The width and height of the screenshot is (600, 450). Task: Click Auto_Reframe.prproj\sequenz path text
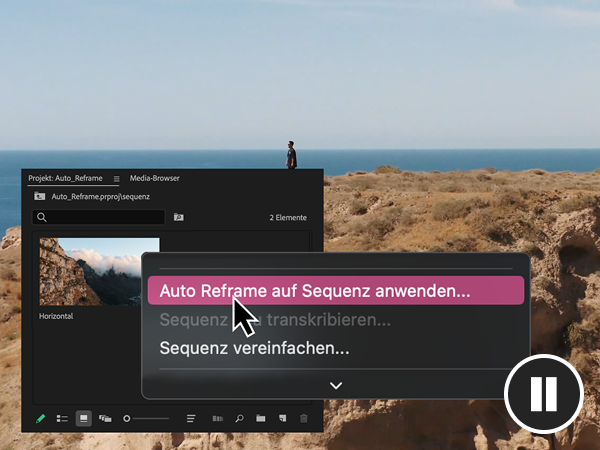pyautogui.click(x=101, y=197)
